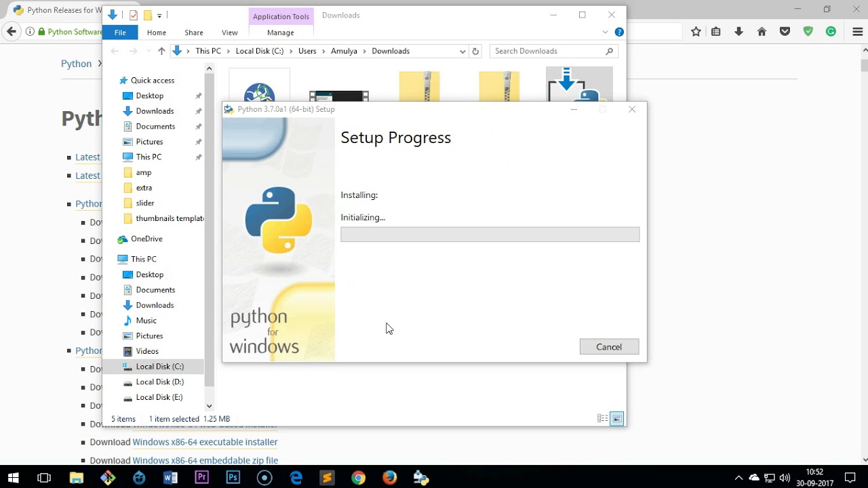
Task: Click 'Amulya' breadcrumb segment
Action: click(344, 51)
